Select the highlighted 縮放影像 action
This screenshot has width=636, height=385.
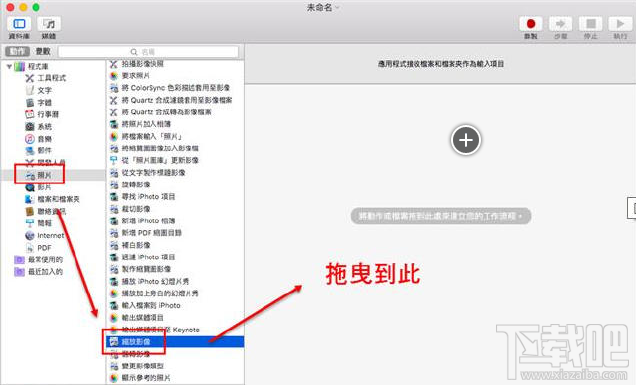[x=175, y=342]
